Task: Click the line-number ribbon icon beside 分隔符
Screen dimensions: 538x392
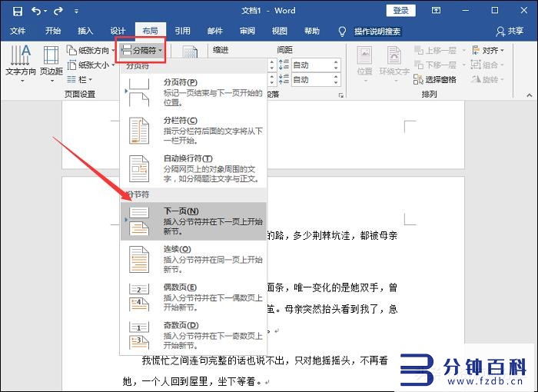Action: [190, 52]
